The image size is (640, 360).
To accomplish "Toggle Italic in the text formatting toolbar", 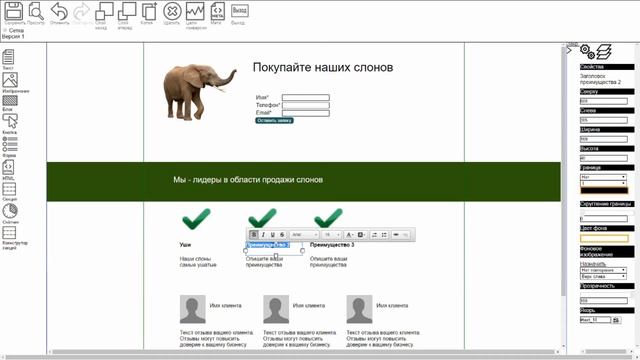I will click(x=263, y=235).
